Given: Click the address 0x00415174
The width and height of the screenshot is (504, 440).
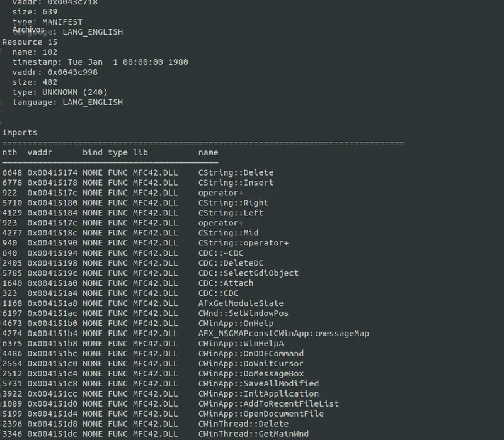Looking at the screenshot, I should (x=52, y=172).
